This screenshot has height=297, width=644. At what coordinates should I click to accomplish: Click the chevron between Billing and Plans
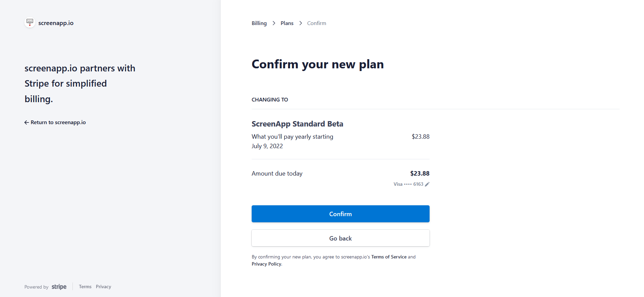(274, 23)
